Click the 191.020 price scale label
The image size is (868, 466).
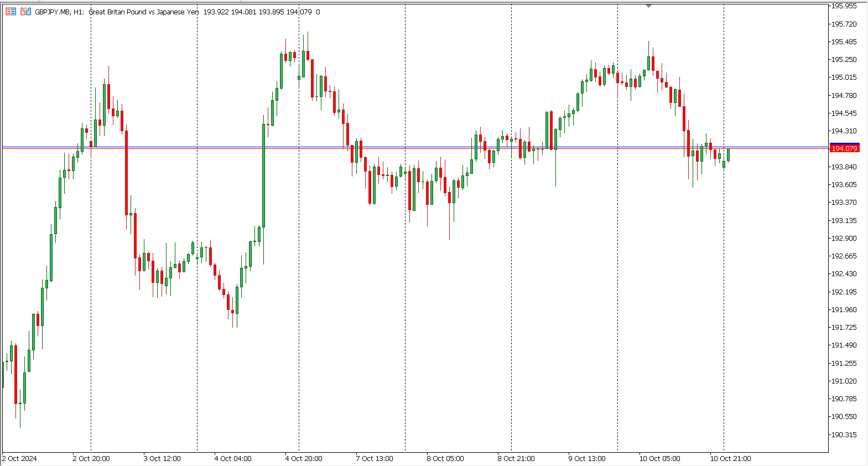click(x=844, y=381)
